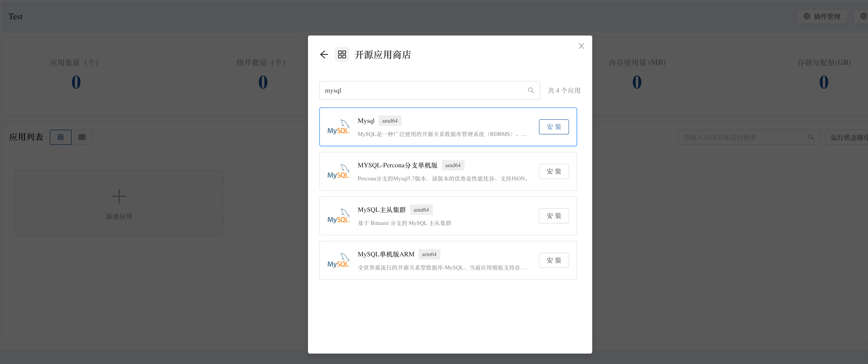
Task: Focus the mysql search input field
Action: tap(421, 90)
